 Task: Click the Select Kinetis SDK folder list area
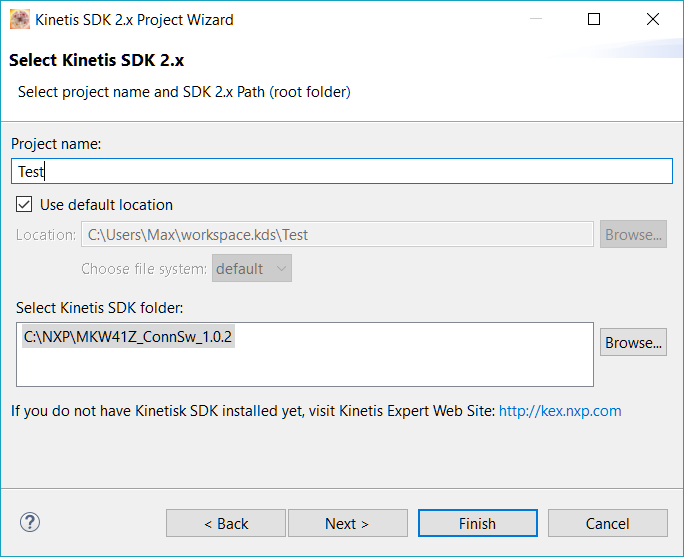(305, 366)
